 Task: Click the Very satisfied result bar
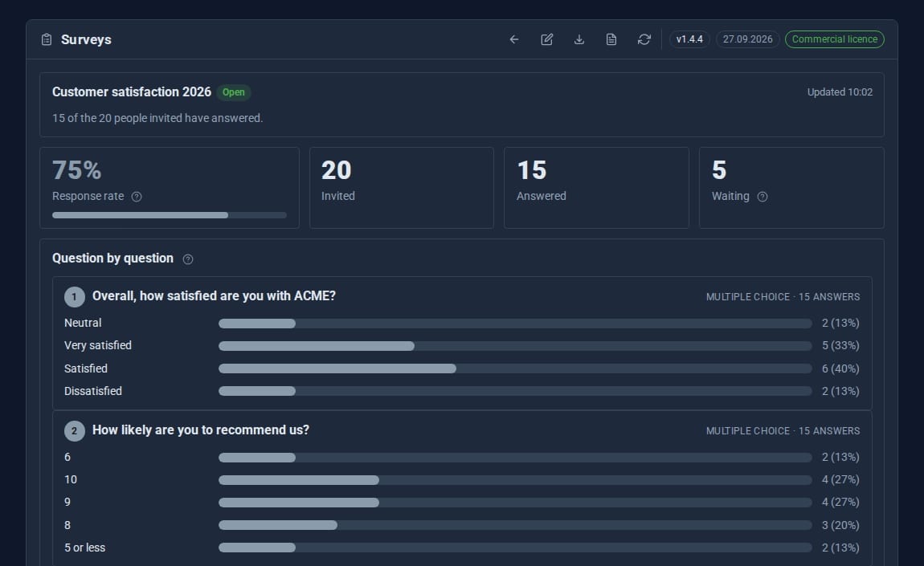[x=515, y=346]
